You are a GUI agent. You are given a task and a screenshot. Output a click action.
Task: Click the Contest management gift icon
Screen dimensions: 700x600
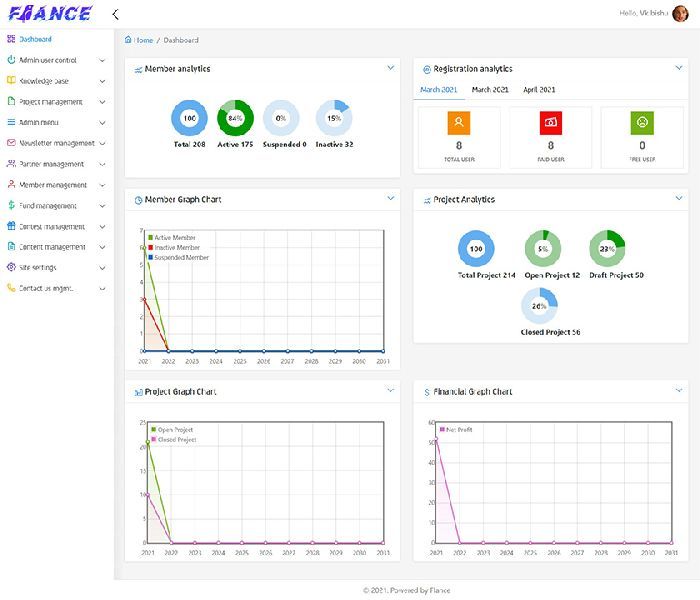pyautogui.click(x=10, y=226)
